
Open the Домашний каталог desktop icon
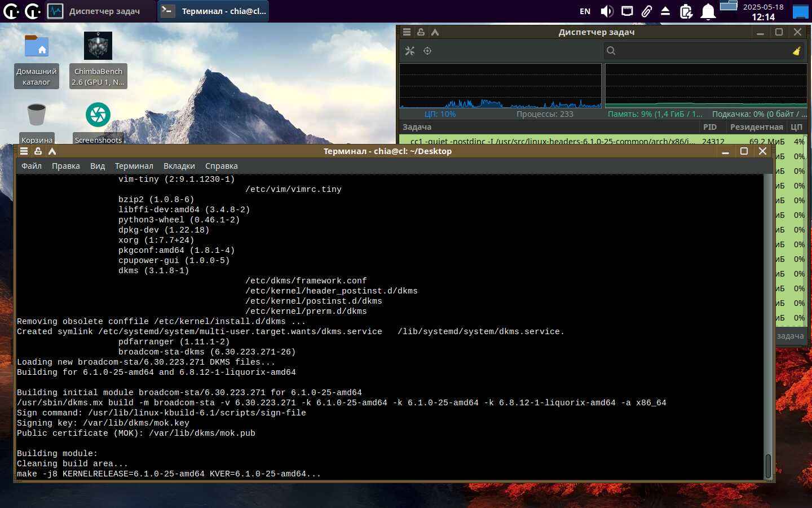pos(36,60)
